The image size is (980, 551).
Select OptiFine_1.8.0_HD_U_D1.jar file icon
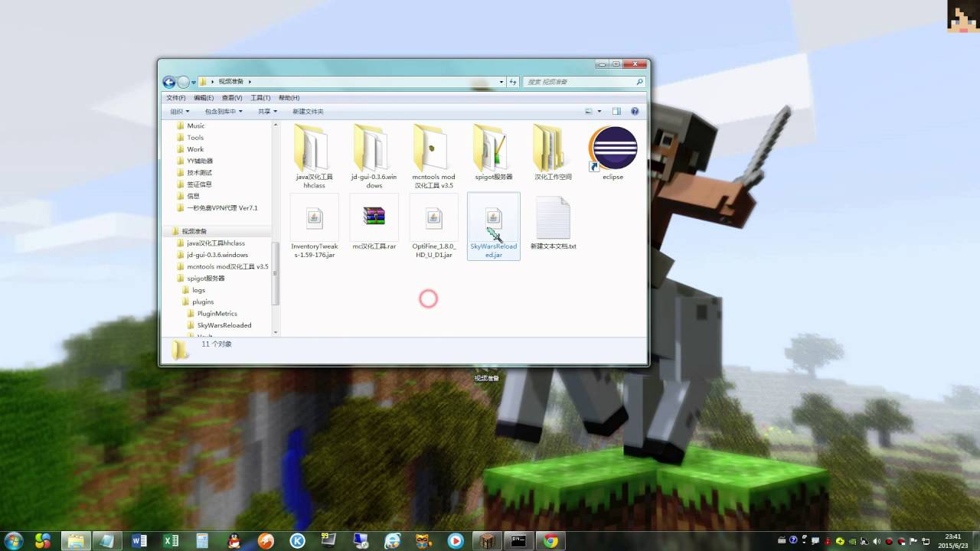click(434, 218)
